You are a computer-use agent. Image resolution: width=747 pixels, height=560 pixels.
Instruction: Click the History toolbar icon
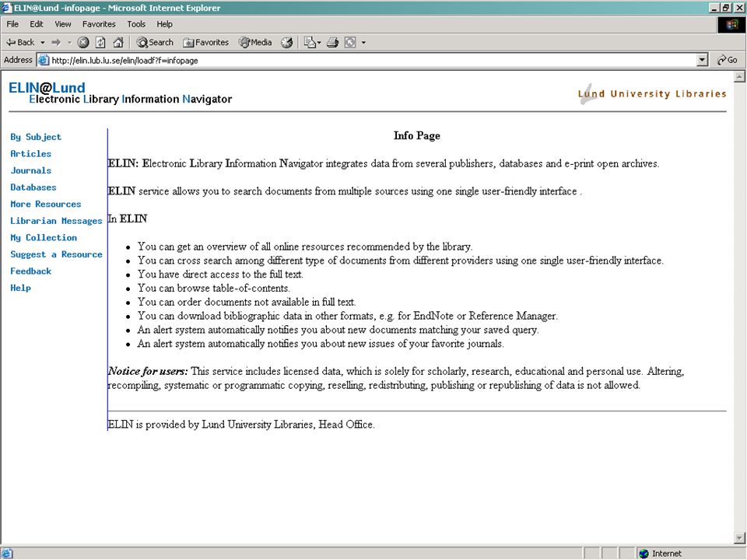pos(286,42)
